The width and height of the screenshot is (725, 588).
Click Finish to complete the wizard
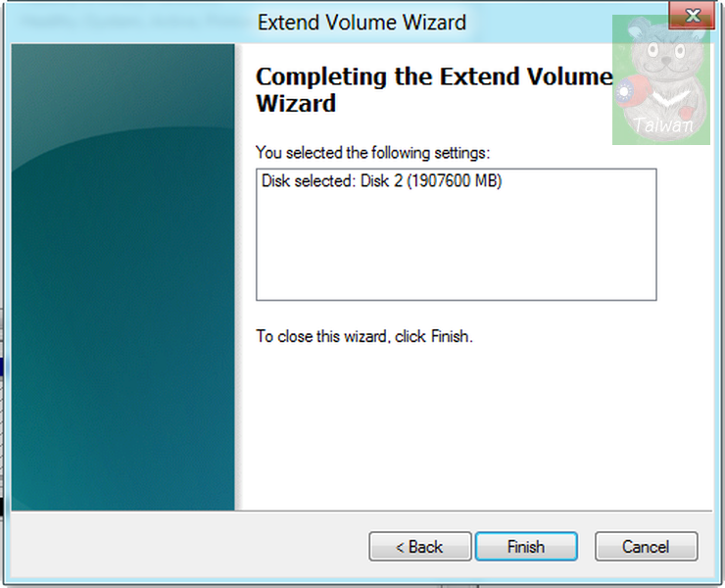[526, 547]
